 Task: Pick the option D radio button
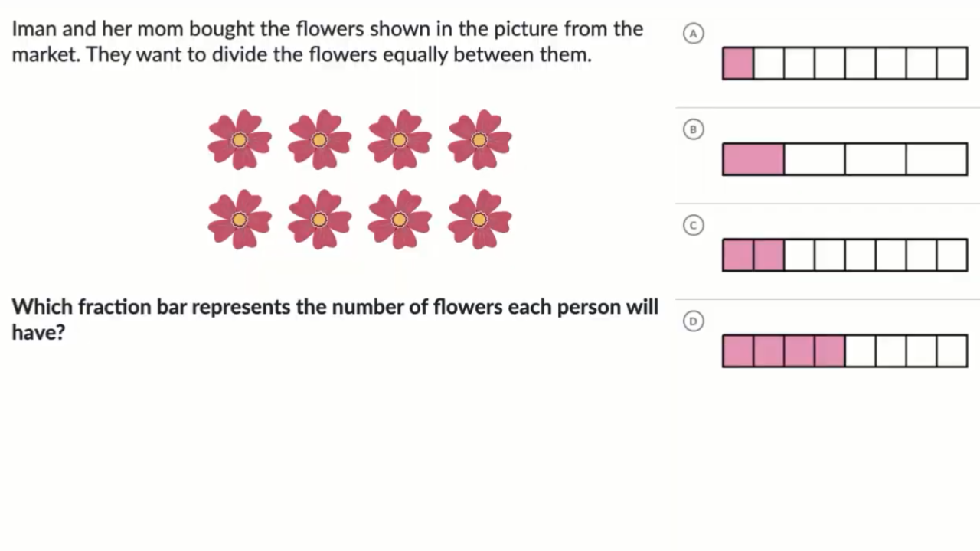tap(693, 321)
